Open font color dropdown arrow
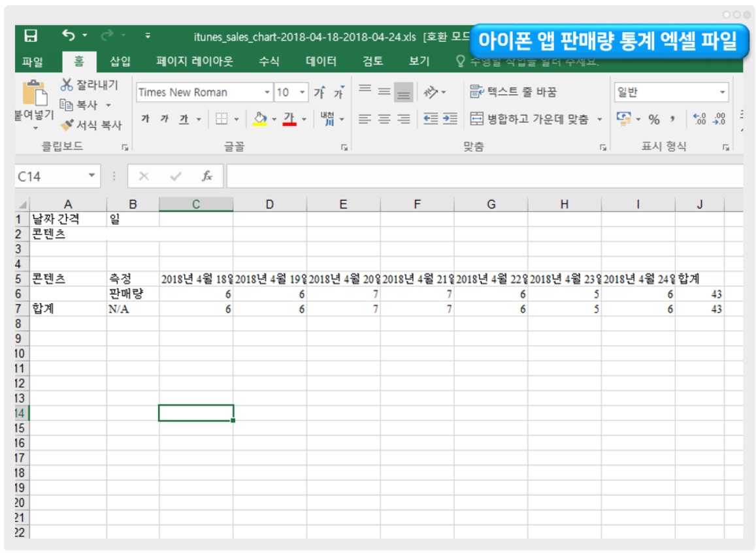756x553 pixels. [x=304, y=119]
